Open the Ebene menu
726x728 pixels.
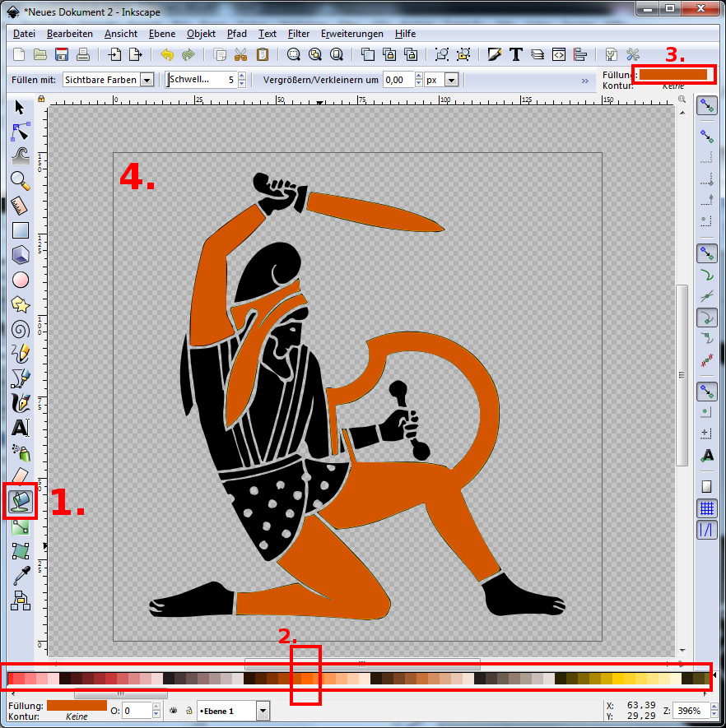[162, 34]
